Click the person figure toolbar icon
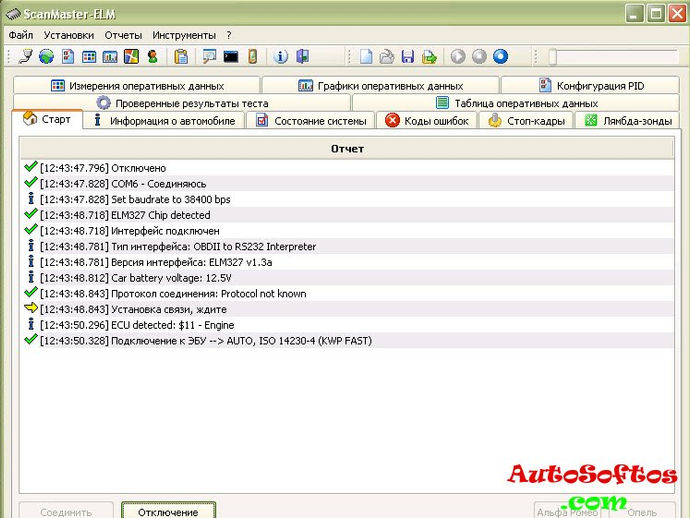This screenshot has width=690, height=518. 153,57
